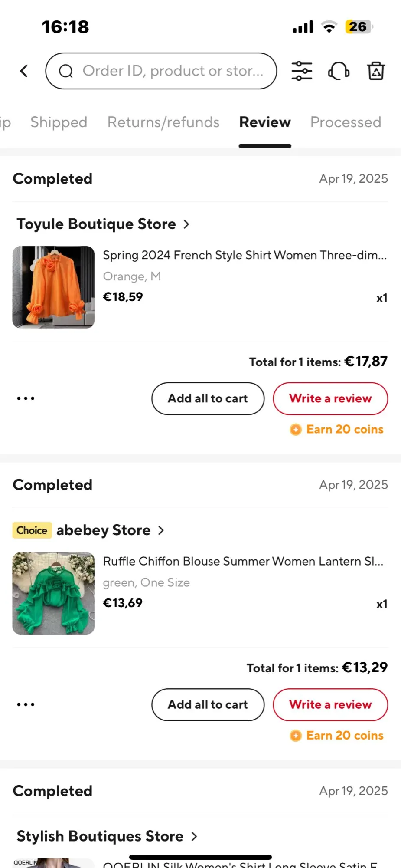
Task: Open the Processed tab
Action: coord(346,122)
